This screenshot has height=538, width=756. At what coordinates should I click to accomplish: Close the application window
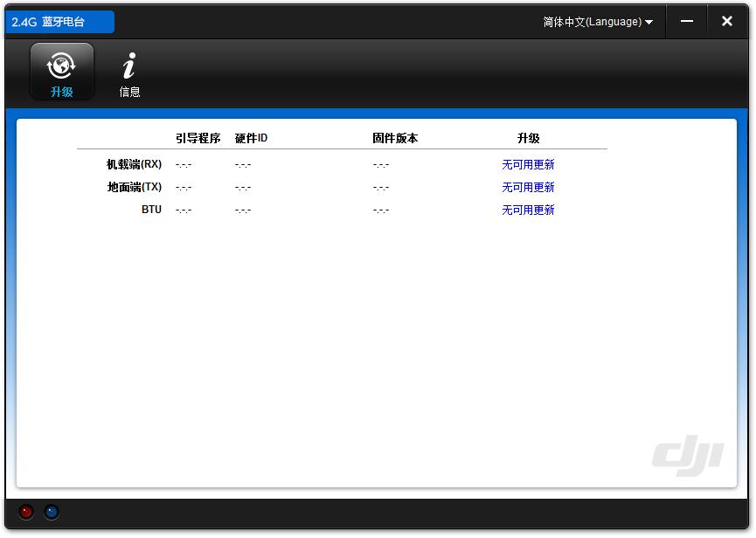726,22
